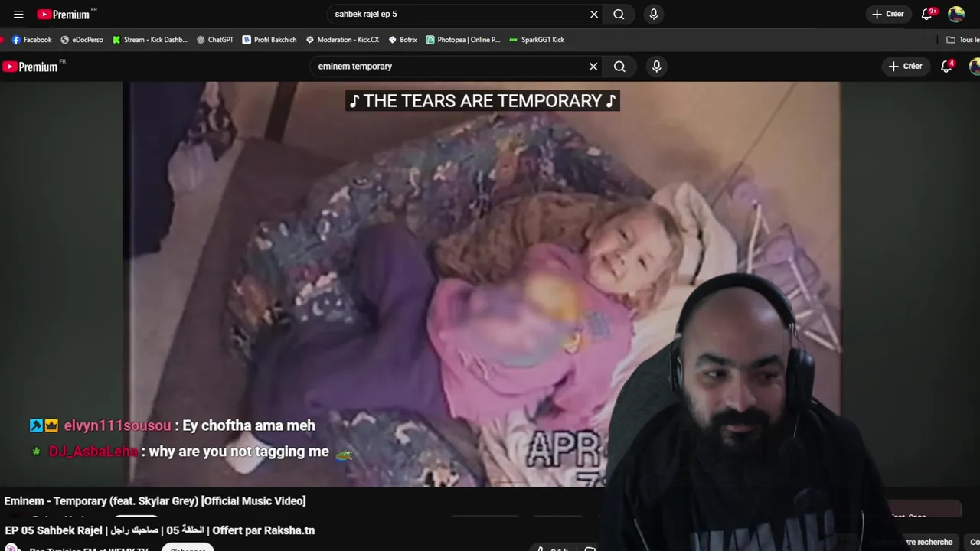
Task: Open the ChatGPT bookmark
Action: [x=215, y=40]
